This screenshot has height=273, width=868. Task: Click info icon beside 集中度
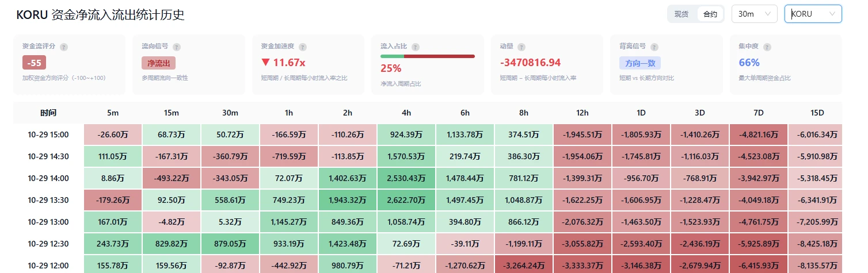tap(767, 47)
